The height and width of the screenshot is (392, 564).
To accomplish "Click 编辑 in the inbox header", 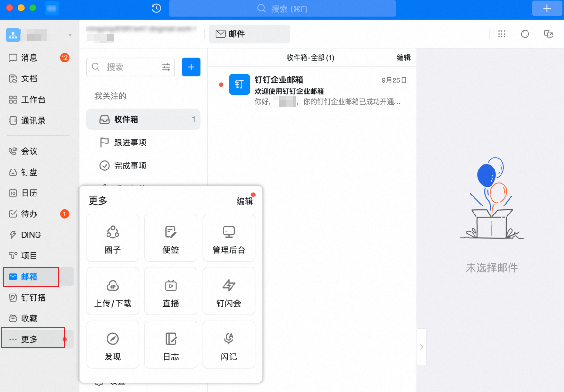I will click(x=403, y=58).
